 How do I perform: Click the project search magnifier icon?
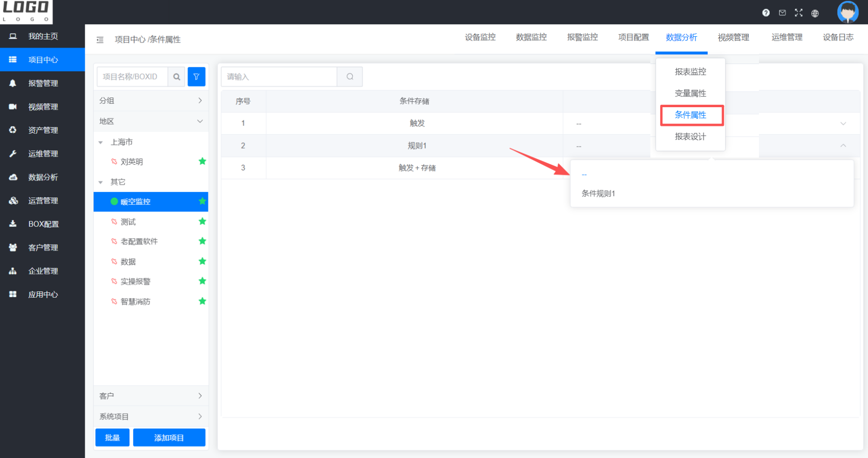(177, 77)
